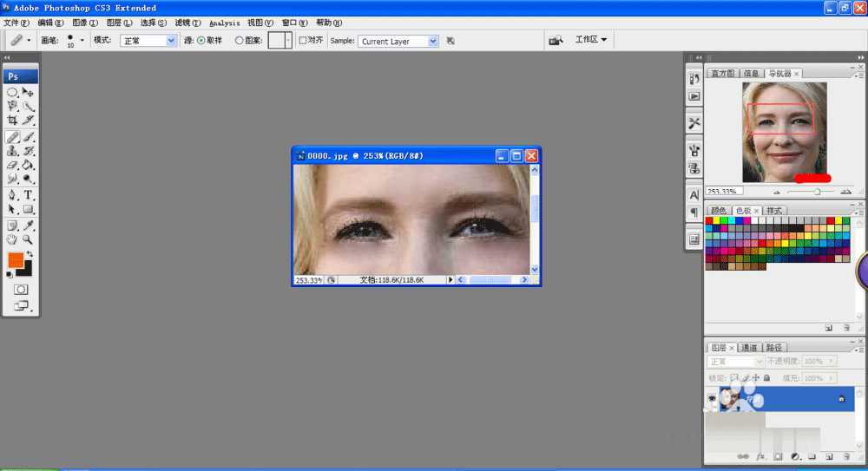Select the Pen tool
Image resolution: width=868 pixels, height=471 pixels.
(12, 195)
